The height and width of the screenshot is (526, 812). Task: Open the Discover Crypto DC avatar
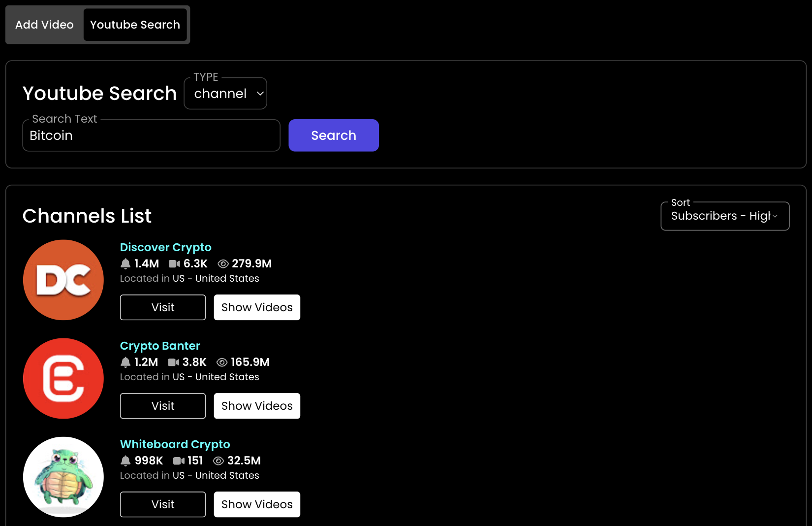(63, 280)
